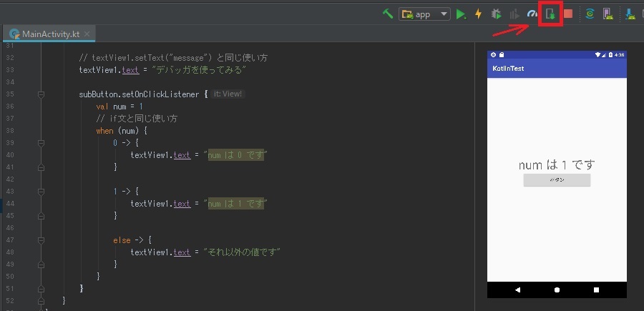Image resolution: width=644 pixels, height=311 pixels.
Task: Click the Sync Project with Gradle icon
Action: tap(590, 14)
